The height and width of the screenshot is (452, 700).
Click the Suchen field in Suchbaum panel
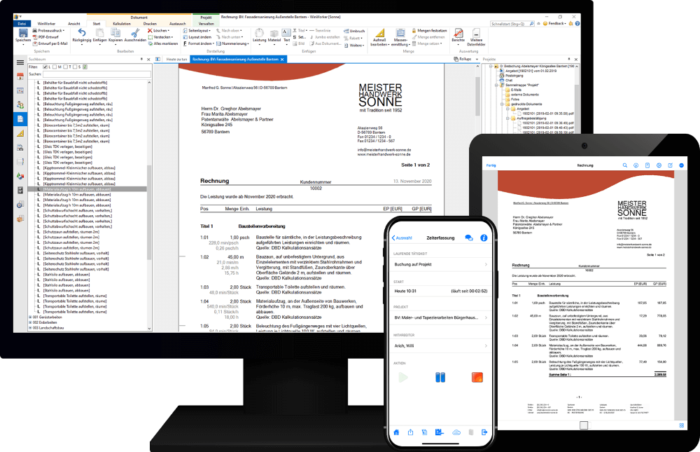[96, 74]
